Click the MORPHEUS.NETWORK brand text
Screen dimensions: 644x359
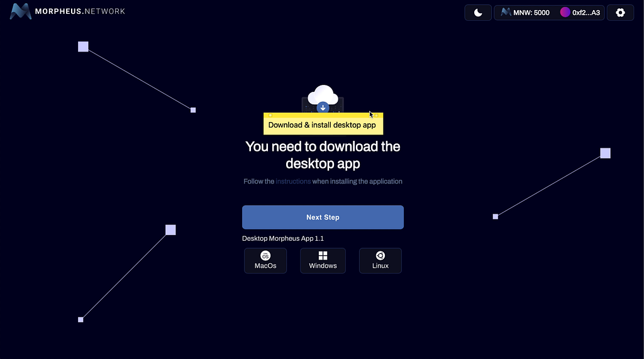point(80,11)
